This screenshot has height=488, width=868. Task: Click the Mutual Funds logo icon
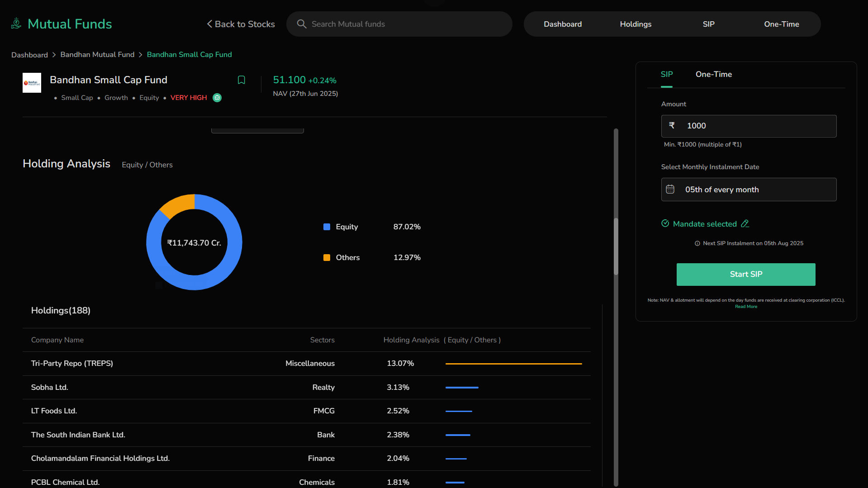[16, 24]
